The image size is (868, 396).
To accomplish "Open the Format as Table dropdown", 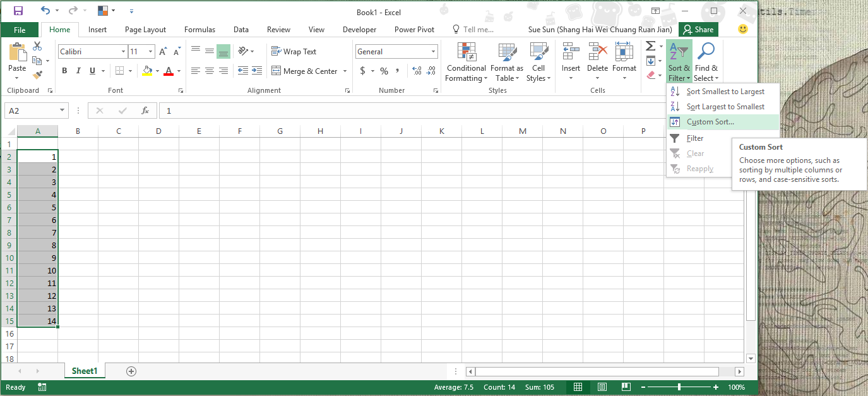I will (506, 62).
